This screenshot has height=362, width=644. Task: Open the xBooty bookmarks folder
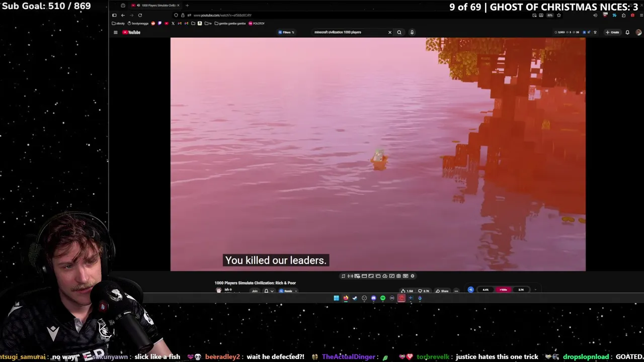[x=118, y=23]
